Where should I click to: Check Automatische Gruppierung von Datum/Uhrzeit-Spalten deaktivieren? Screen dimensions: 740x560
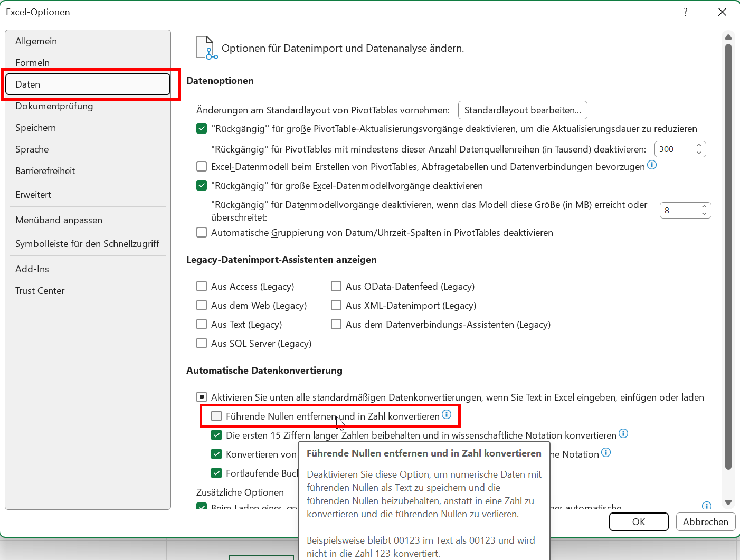(x=202, y=232)
